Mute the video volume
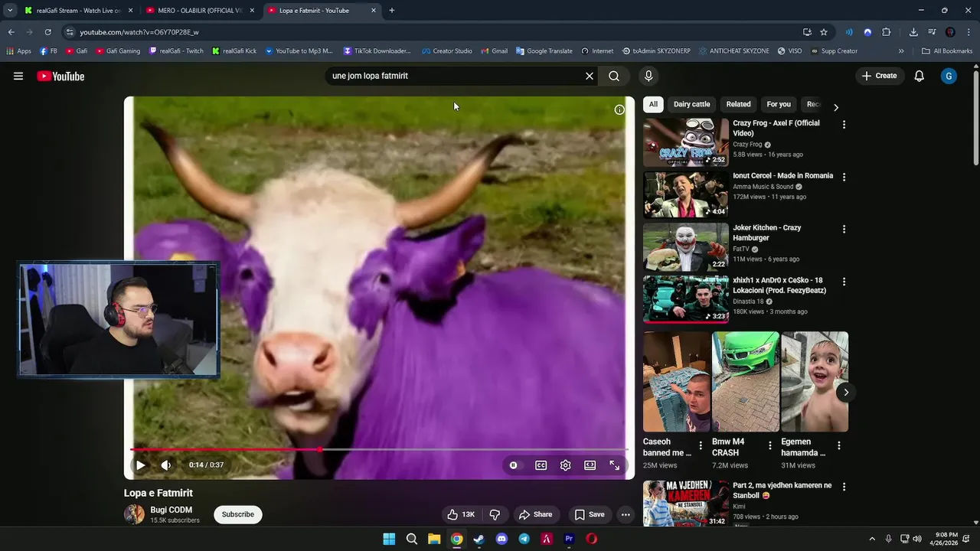The height and width of the screenshot is (551, 980). pyautogui.click(x=166, y=465)
